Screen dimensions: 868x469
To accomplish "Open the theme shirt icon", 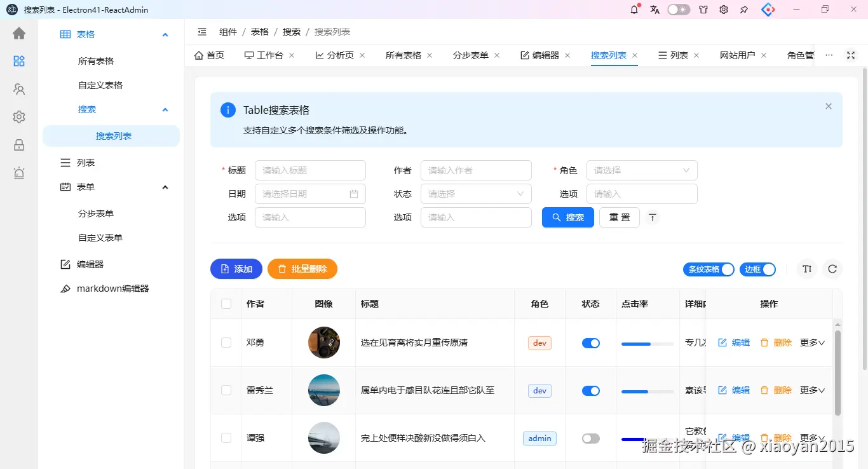I will tap(703, 10).
